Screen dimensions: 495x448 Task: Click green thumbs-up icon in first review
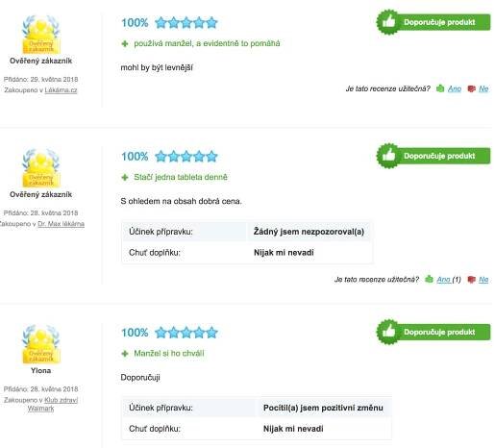pyautogui.click(x=440, y=88)
